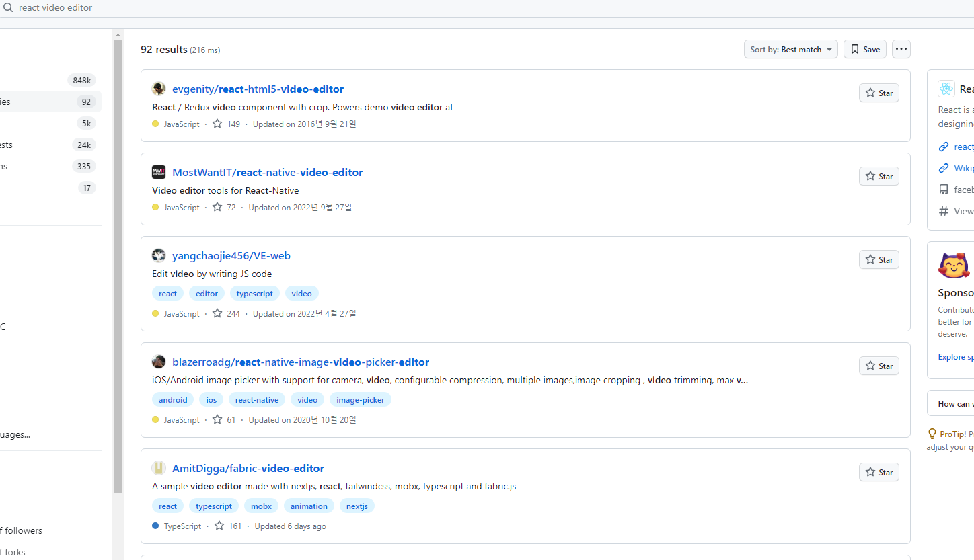Screen dimensions: 974x560
Task: Open MostWantIT's avatar icon
Action: (159, 172)
